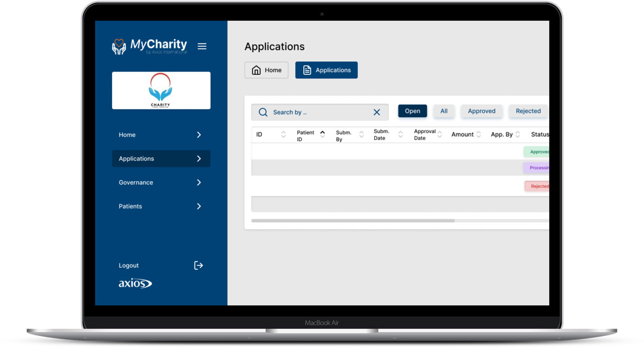Select the Approved filter tab
The image size is (644, 347).
click(481, 111)
